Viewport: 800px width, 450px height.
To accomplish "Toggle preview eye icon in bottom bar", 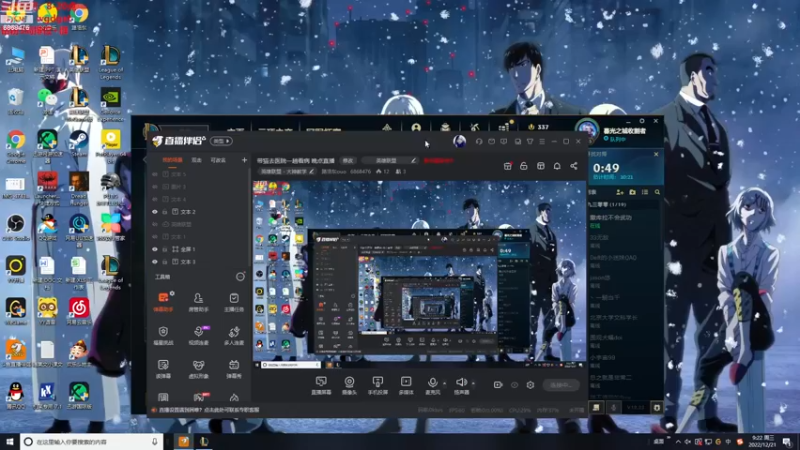I will tap(514, 385).
